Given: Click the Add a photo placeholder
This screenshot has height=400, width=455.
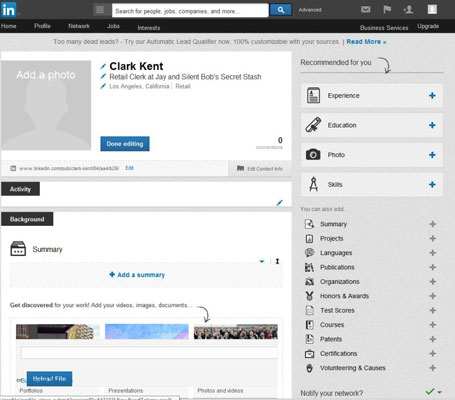Looking at the screenshot, I should [x=46, y=105].
